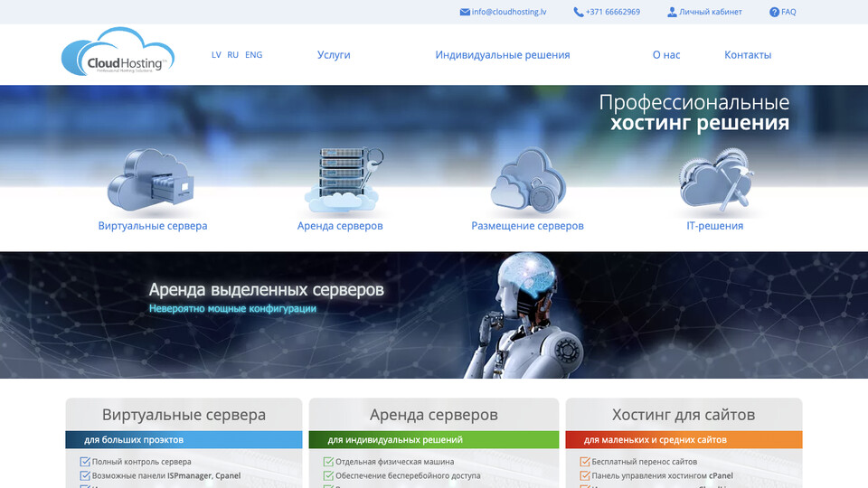The image size is (868, 488).
Task: Click the text Отдельная физическая машина
Action: tap(395, 462)
